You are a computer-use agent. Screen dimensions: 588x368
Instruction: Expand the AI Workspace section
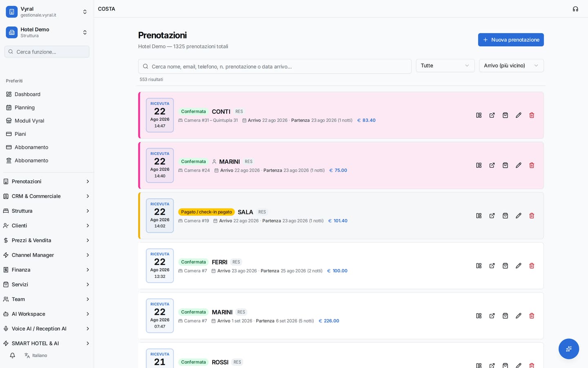tap(47, 314)
